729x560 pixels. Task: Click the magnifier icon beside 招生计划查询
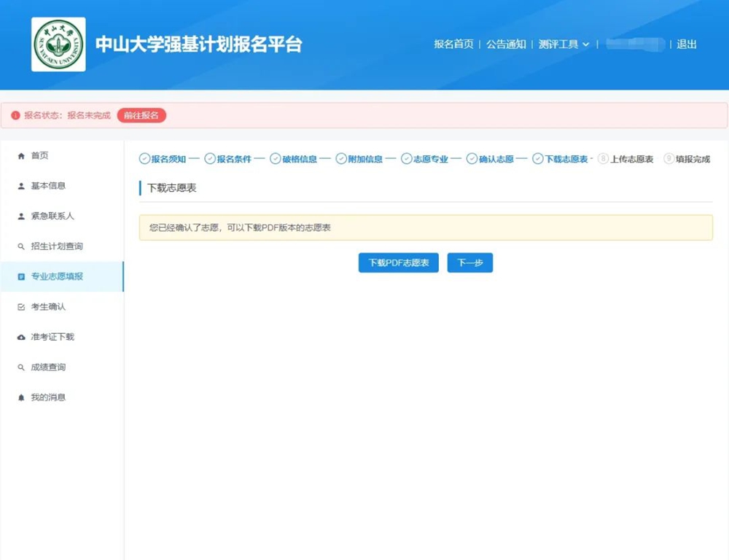click(x=21, y=246)
